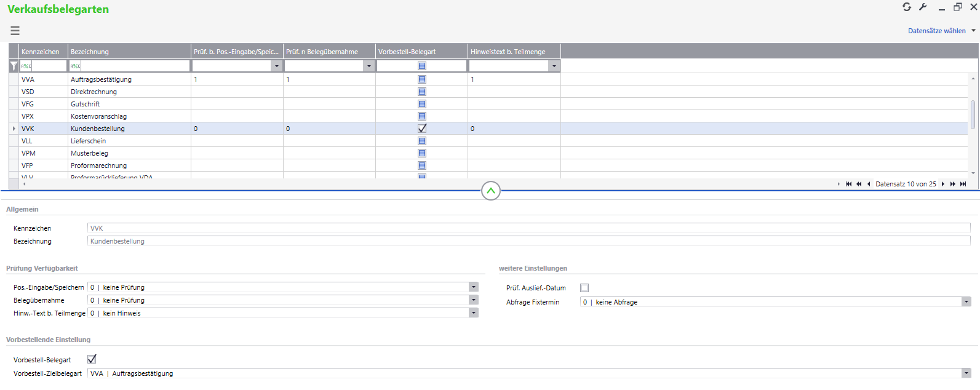Open the wrench settings icon

click(923, 7)
